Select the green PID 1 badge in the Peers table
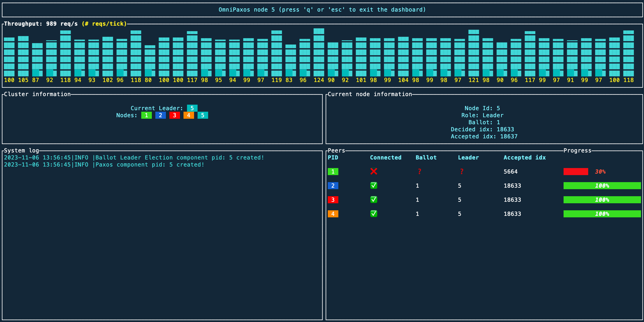The width and height of the screenshot is (644, 322). [333, 172]
